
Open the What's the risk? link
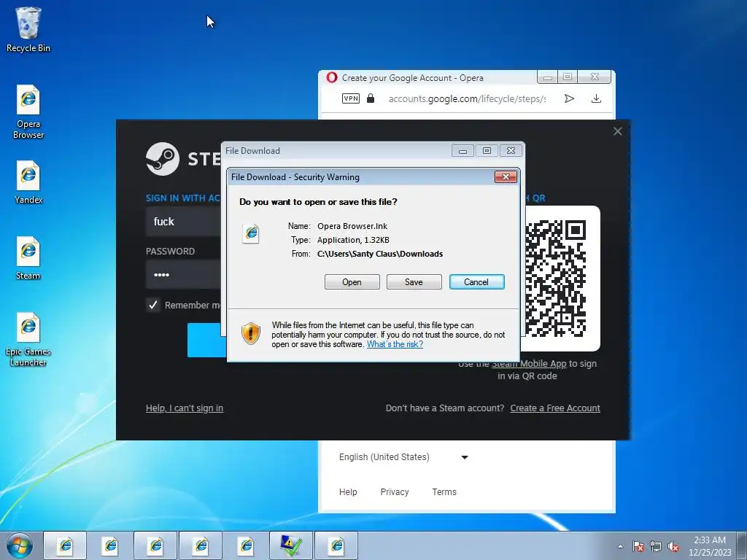(395, 344)
